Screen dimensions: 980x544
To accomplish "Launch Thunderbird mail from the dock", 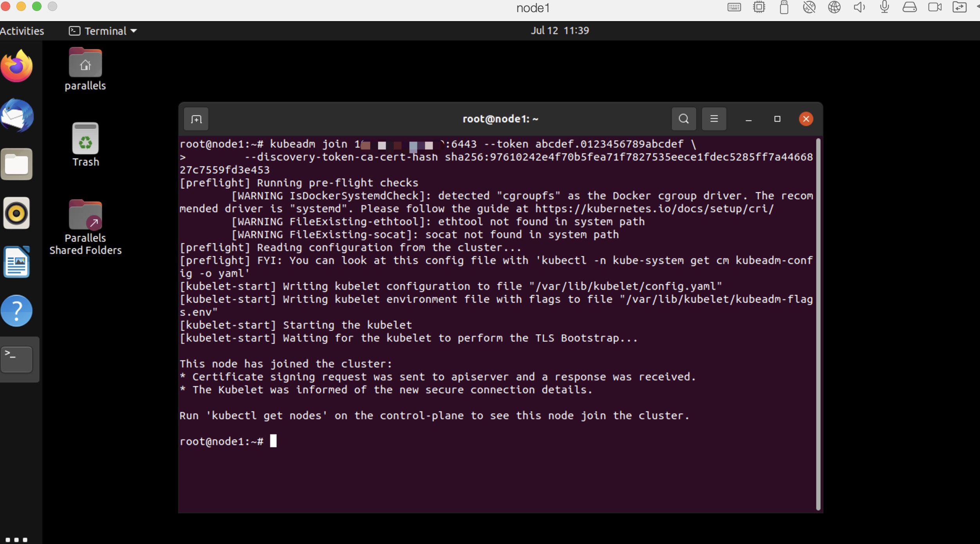I will (17, 115).
